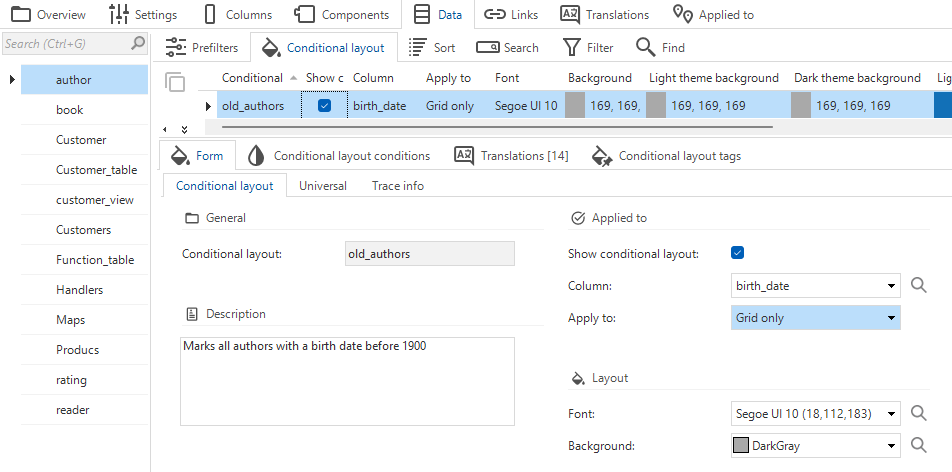Click the Applied to section checkmark icon
The width and height of the screenshot is (952, 472).
coord(578,218)
